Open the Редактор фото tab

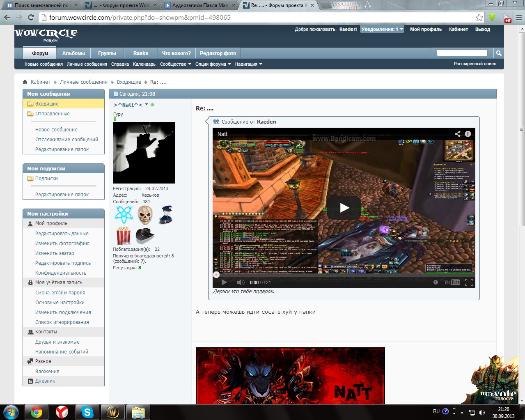(218, 53)
